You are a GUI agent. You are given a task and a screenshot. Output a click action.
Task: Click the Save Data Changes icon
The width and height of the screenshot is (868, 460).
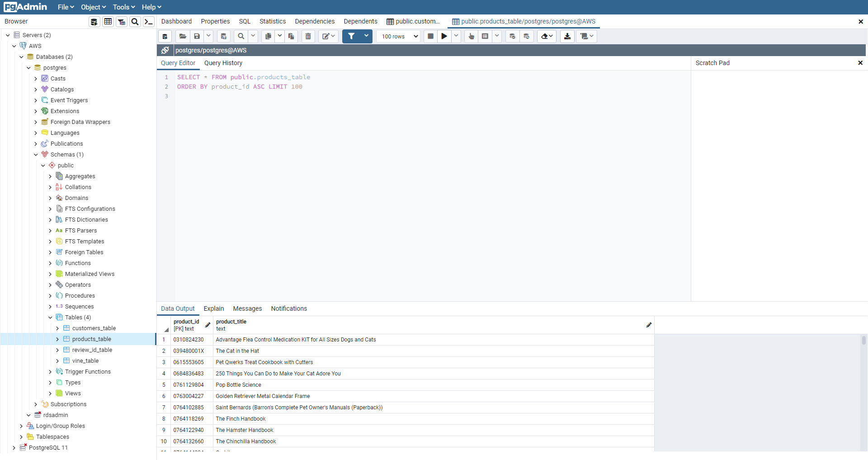click(x=223, y=36)
